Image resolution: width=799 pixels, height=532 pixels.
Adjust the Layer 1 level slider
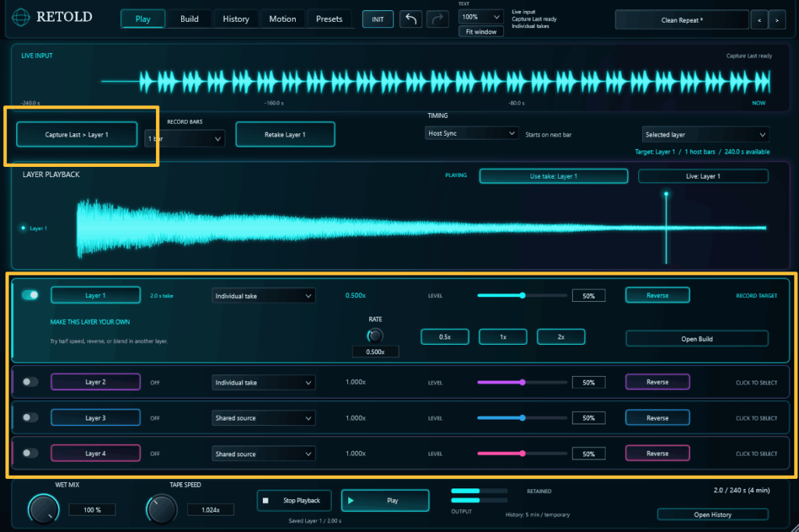coord(522,296)
